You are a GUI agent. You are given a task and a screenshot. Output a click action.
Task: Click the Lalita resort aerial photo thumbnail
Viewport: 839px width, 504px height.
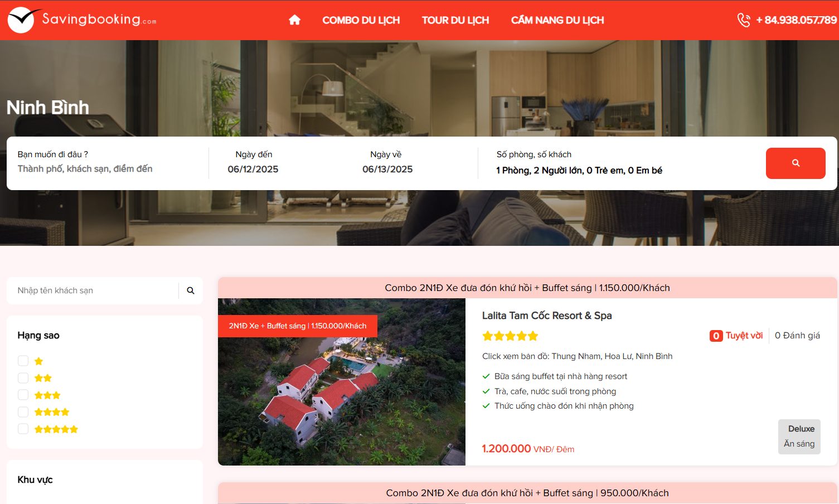342,382
